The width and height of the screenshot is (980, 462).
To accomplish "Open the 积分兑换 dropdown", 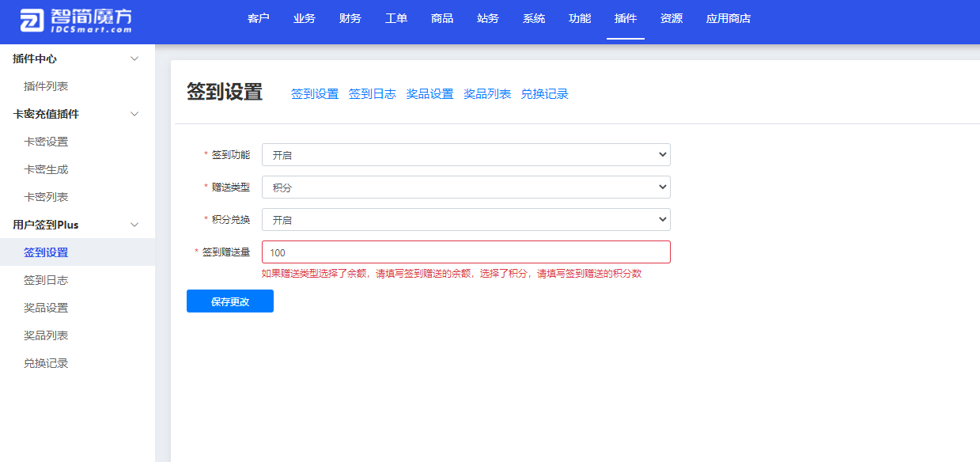I will [x=466, y=219].
